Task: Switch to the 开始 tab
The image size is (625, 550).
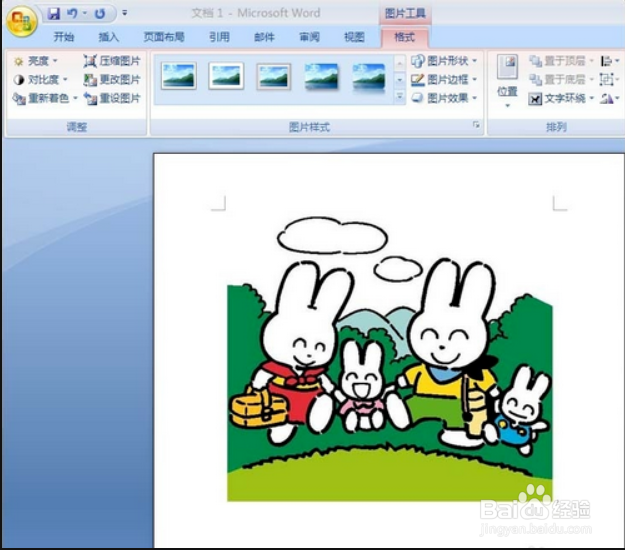Action: click(64, 37)
